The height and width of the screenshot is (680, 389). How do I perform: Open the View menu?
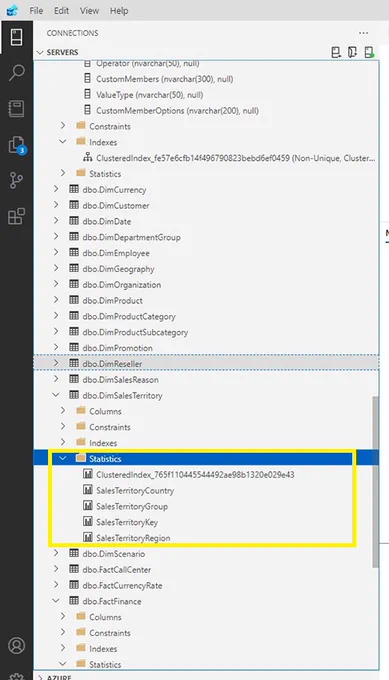click(89, 10)
